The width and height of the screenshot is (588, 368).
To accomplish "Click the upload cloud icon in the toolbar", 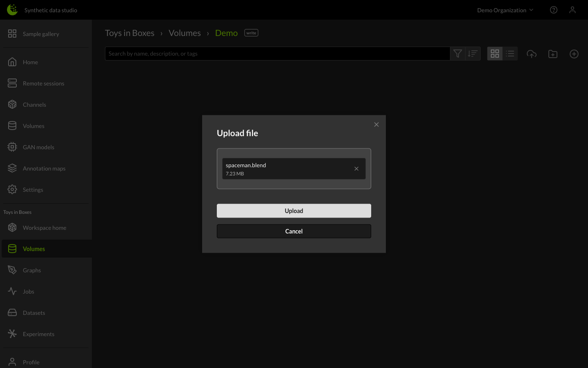I will pyautogui.click(x=532, y=54).
